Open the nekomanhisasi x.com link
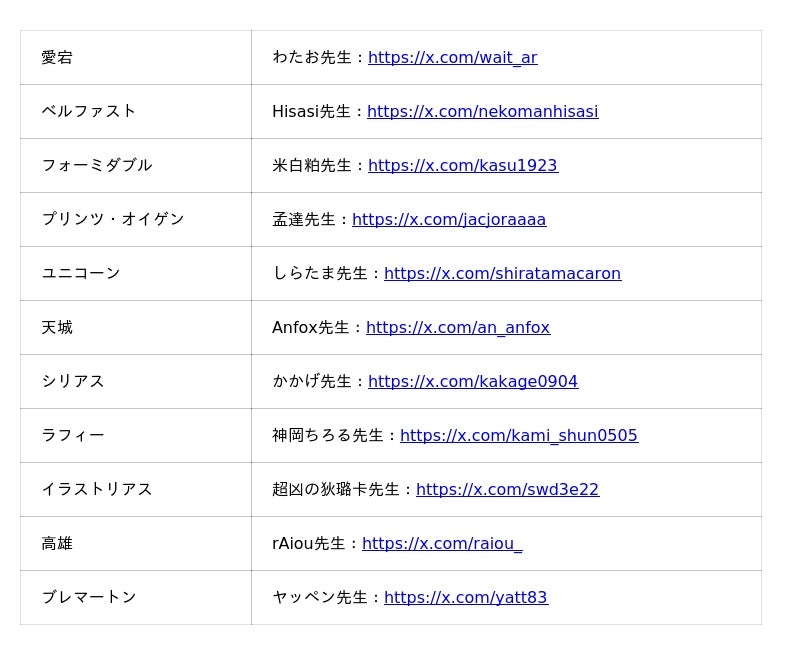The image size is (800, 655). pyautogui.click(x=482, y=112)
